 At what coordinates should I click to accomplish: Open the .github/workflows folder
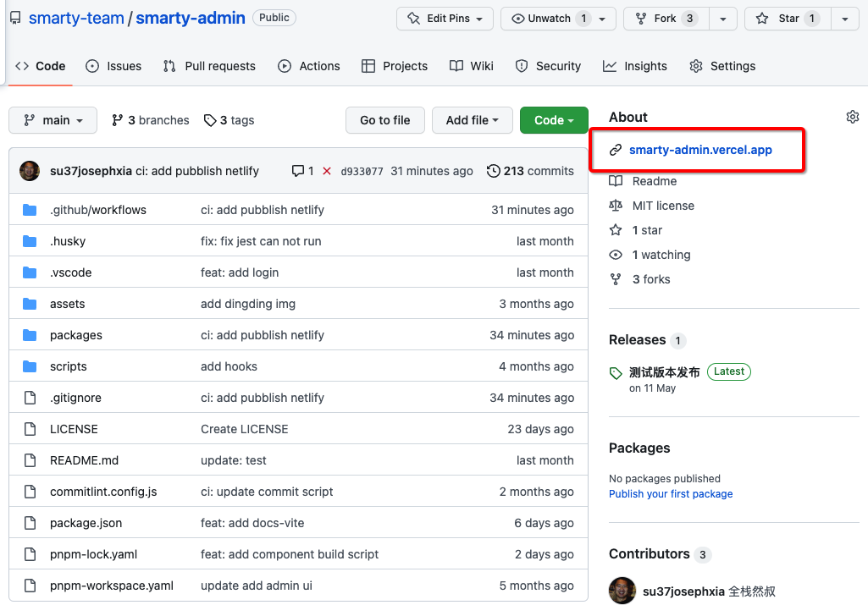[x=97, y=210]
